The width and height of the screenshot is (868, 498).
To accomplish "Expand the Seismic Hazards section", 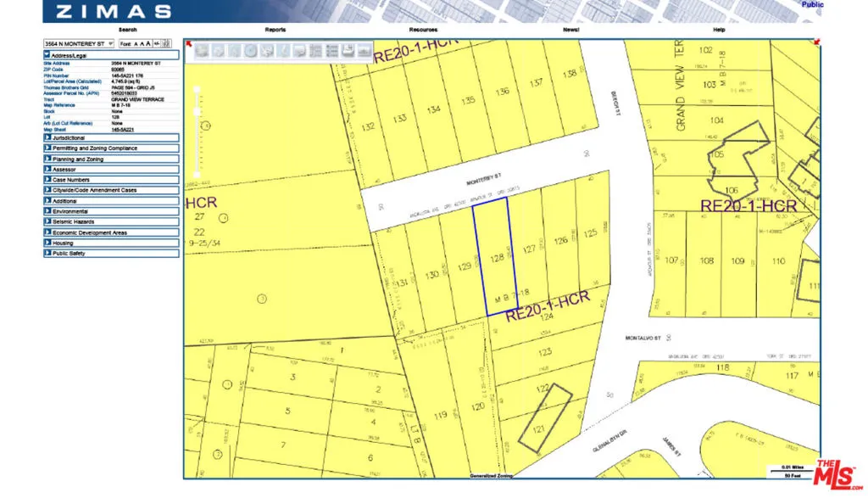I will pyautogui.click(x=110, y=221).
